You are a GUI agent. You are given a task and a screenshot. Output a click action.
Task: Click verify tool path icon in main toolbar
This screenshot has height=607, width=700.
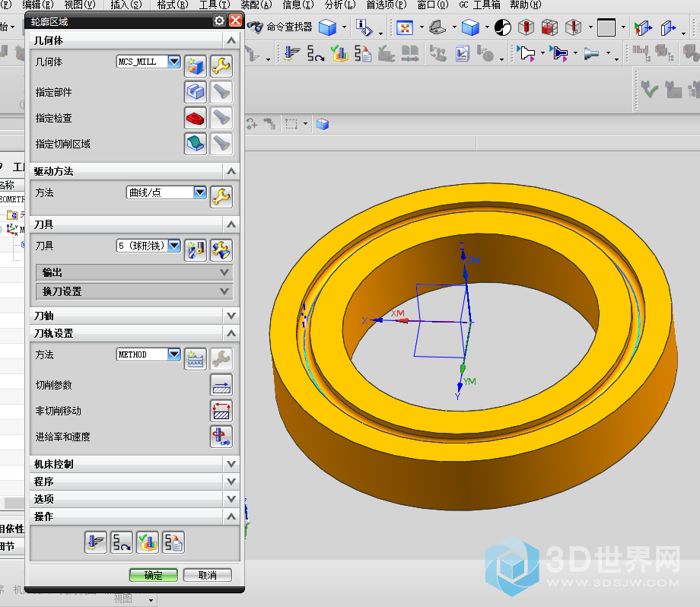pos(339,53)
